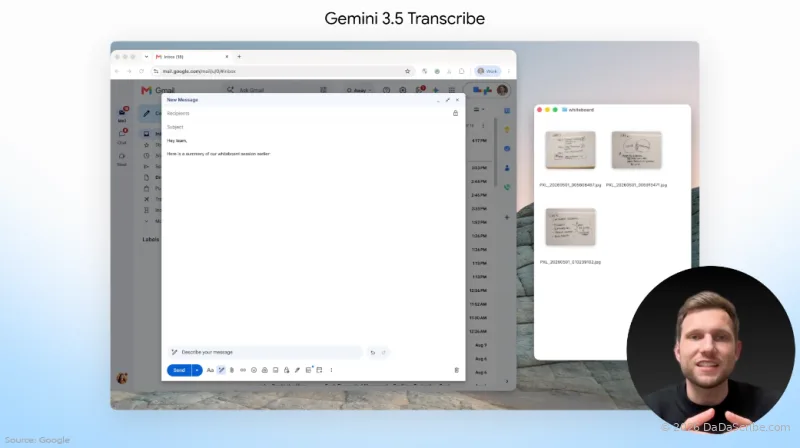The width and height of the screenshot is (800, 448).
Task: Open the Calendar side panel icon
Action: [507, 111]
